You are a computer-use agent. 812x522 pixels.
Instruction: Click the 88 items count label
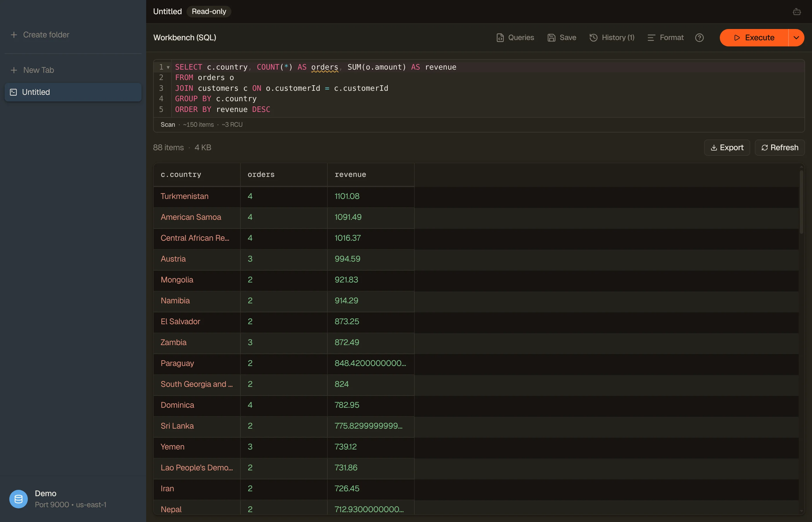point(168,148)
